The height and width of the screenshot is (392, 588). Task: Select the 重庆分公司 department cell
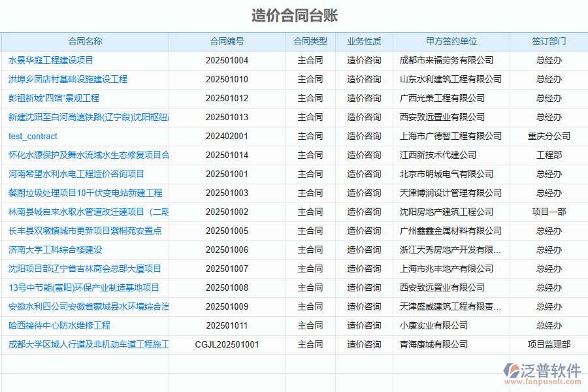(x=549, y=136)
